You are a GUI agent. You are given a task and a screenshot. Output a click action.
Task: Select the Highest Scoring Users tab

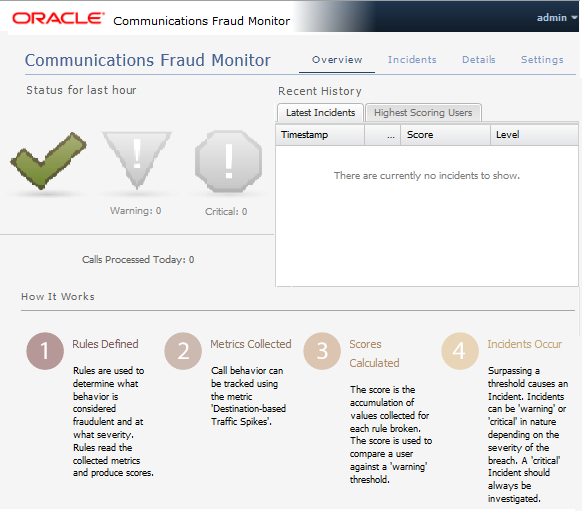pyautogui.click(x=423, y=112)
